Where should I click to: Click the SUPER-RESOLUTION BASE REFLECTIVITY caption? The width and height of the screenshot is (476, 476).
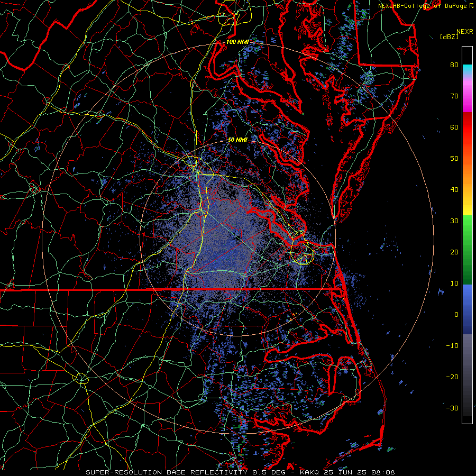coord(167,472)
